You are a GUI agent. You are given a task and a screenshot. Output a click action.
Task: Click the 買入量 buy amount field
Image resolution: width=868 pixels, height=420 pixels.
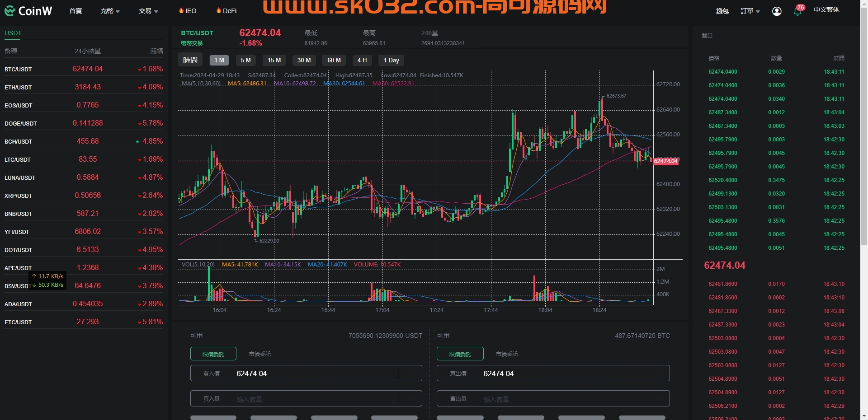tap(306, 399)
